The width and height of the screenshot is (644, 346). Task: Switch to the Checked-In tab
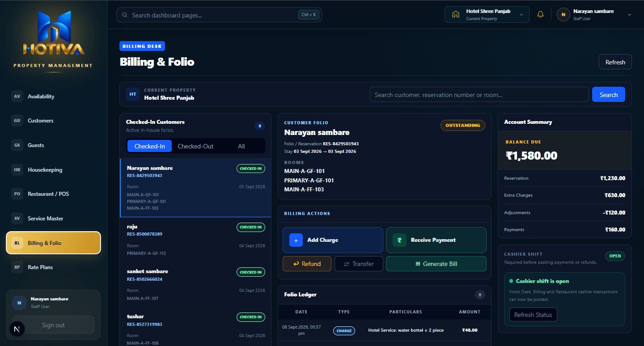150,146
